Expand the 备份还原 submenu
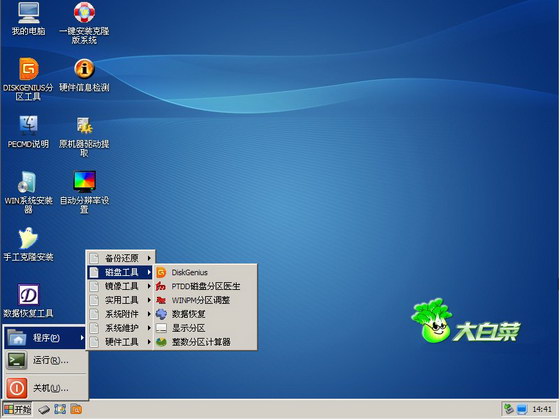The height and width of the screenshot is (419, 560). click(120, 258)
